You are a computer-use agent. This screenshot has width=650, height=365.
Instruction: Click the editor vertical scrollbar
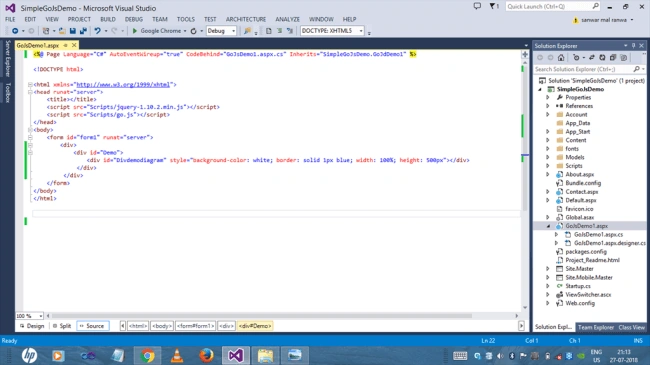click(x=525, y=137)
